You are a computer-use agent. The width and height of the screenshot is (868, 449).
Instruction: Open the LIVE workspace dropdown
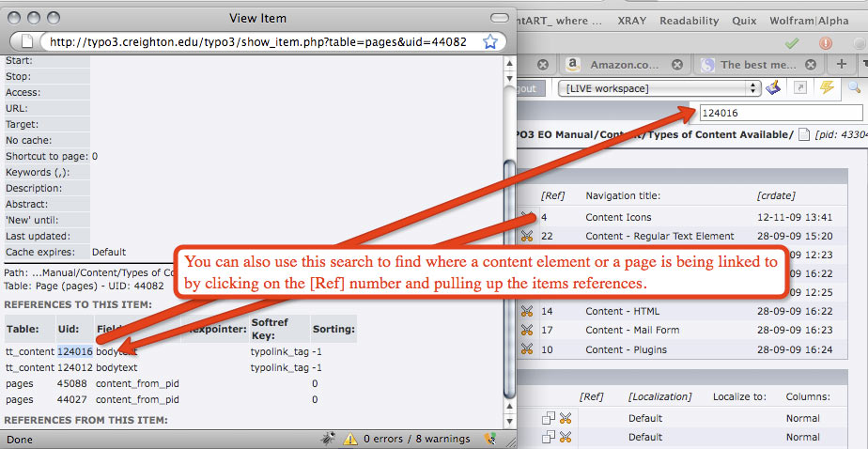click(x=659, y=88)
